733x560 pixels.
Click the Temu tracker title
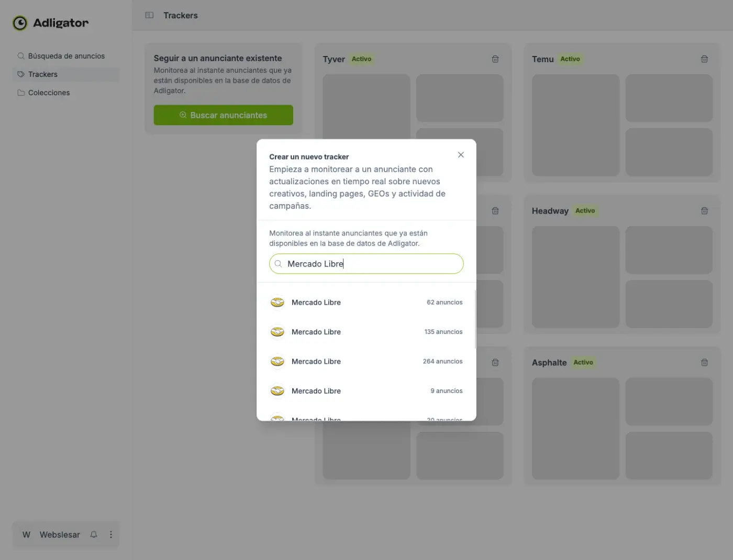click(542, 59)
